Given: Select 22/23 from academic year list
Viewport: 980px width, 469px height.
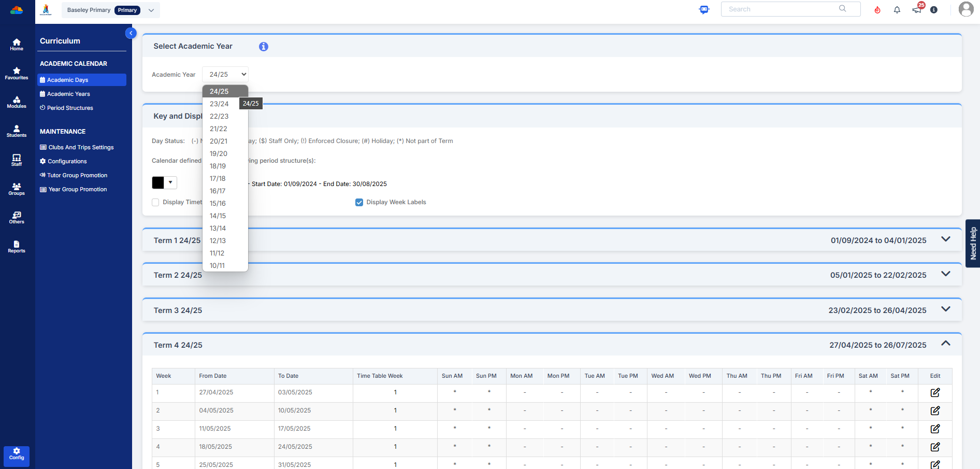Looking at the screenshot, I should [219, 117].
